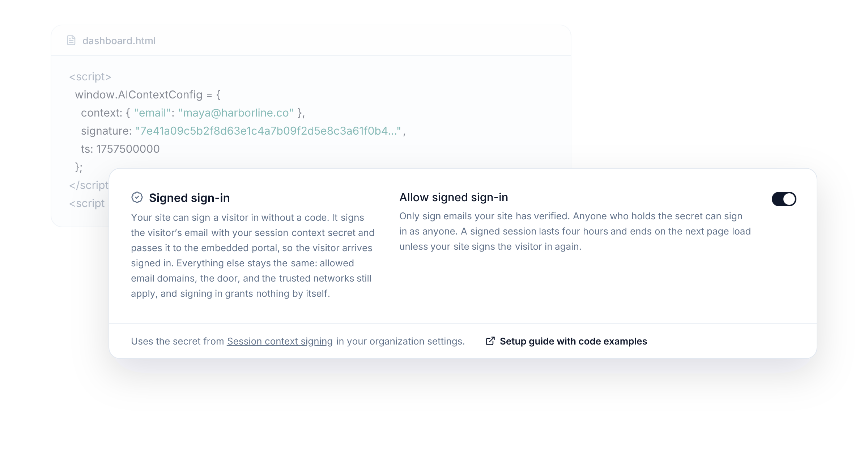Click the Signed sign-in verified badge icon
This screenshot has height=456, width=868.
(x=137, y=198)
